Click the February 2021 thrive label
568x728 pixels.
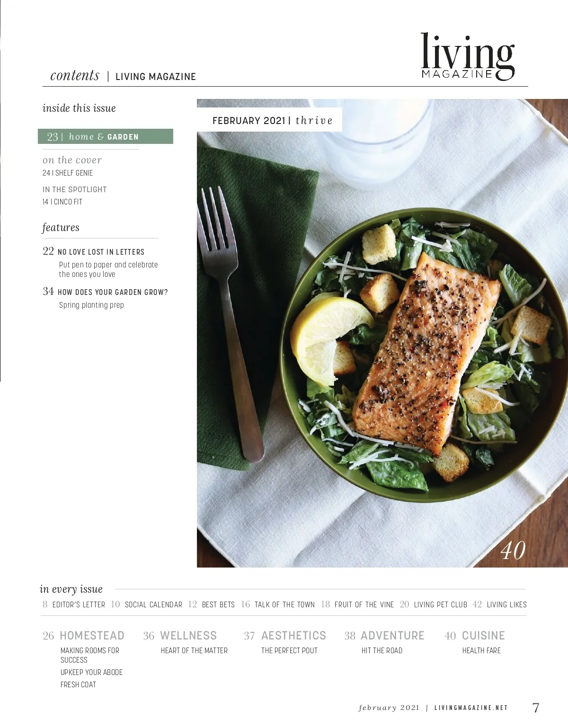pyautogui.click(x=273, y=121)
